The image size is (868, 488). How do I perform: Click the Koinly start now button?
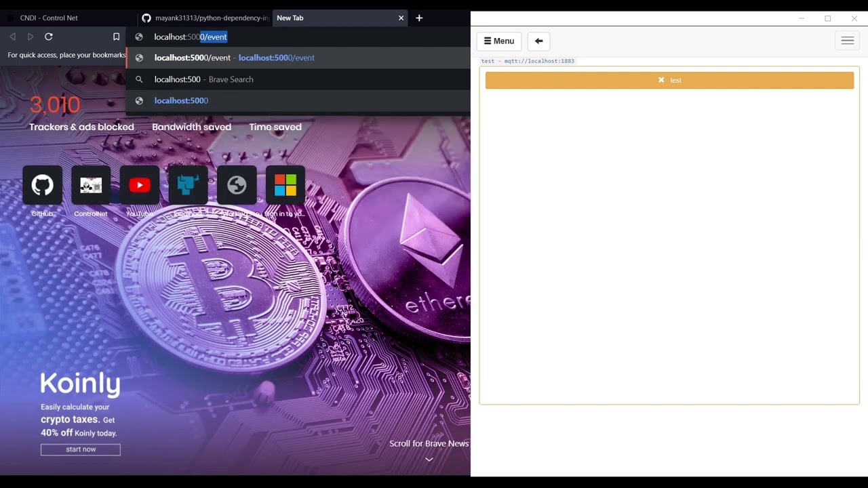coord(81,449)
